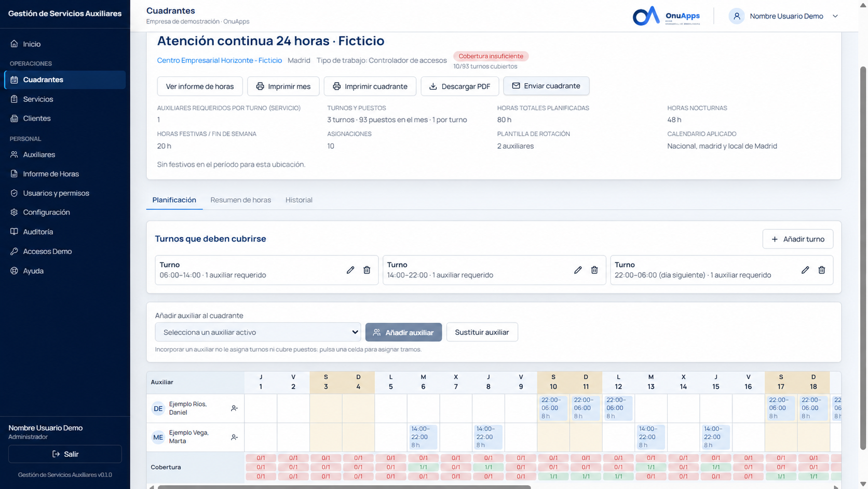This screenshot has width=868, height=489.
Task: Open Usuarios y permisos section
Action: click(65, 193)
